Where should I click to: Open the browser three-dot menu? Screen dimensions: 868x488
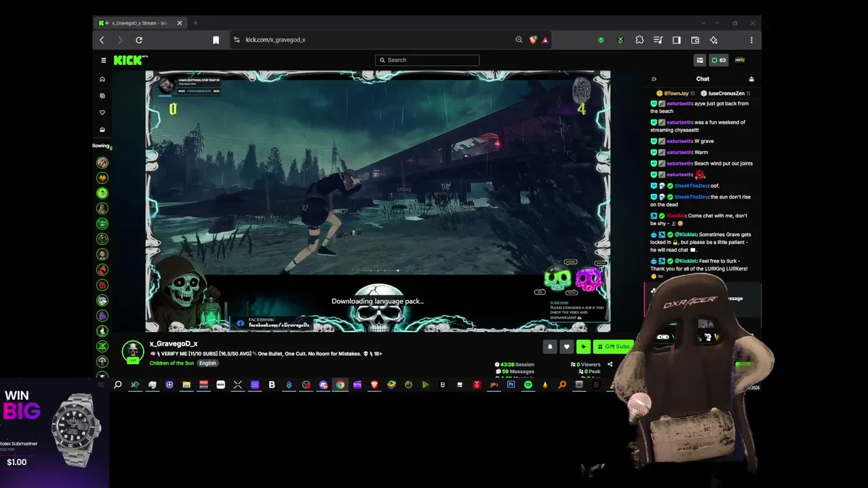point(751,40)
